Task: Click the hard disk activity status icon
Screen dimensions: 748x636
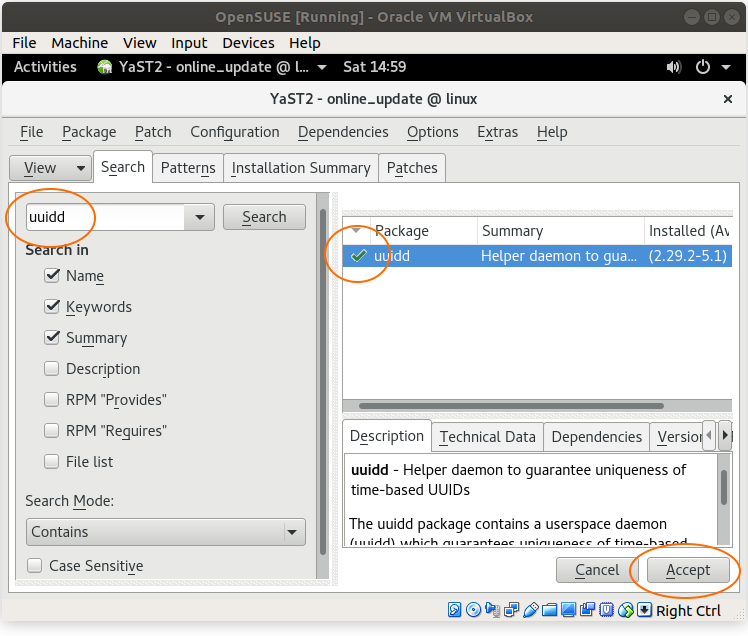Action: click(454, 610)
